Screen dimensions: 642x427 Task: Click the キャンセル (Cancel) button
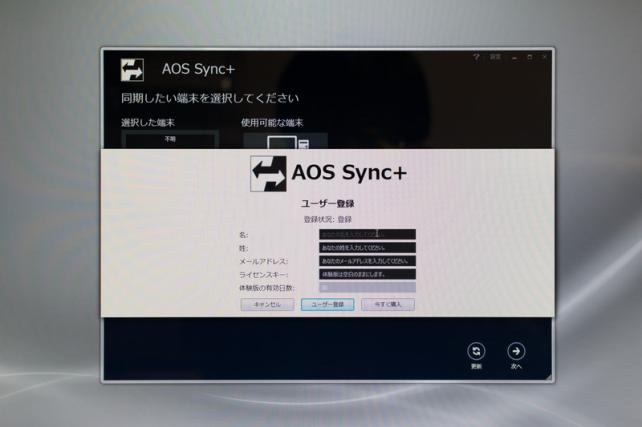coord(267,304)
